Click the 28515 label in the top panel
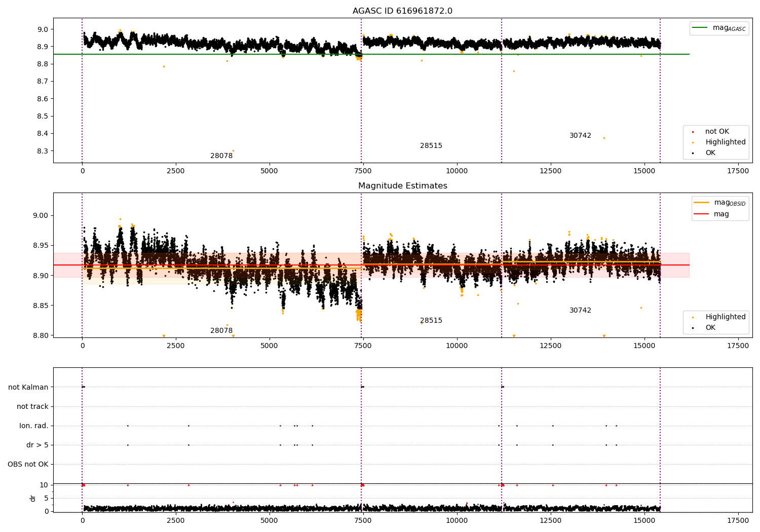The width and height of the screenshot is (760, 532). point(431,146)
